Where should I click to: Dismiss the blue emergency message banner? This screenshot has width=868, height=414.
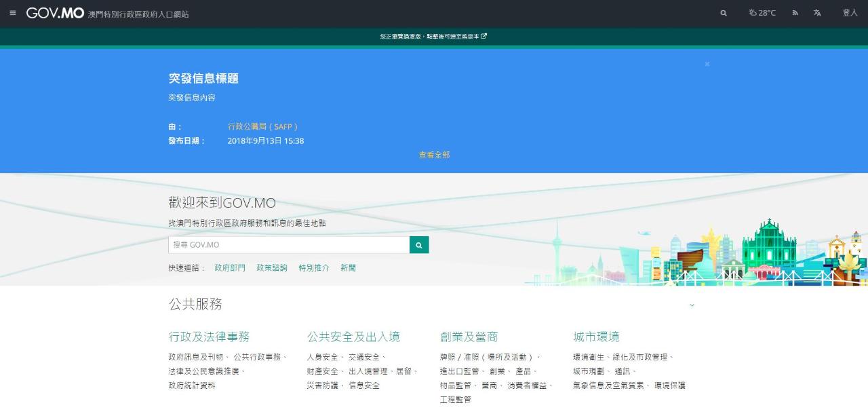[707, 64]
